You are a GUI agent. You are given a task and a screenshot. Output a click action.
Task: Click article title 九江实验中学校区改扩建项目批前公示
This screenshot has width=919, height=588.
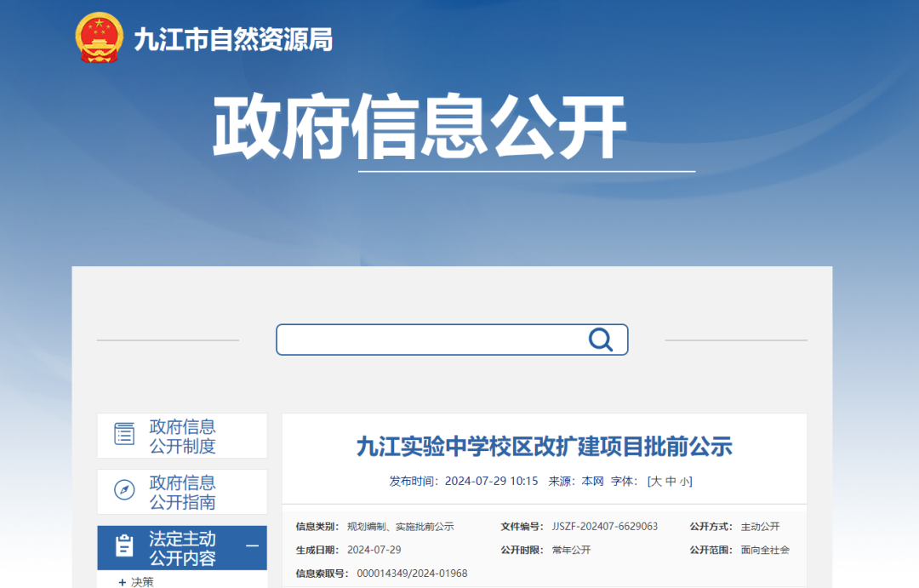545,446
